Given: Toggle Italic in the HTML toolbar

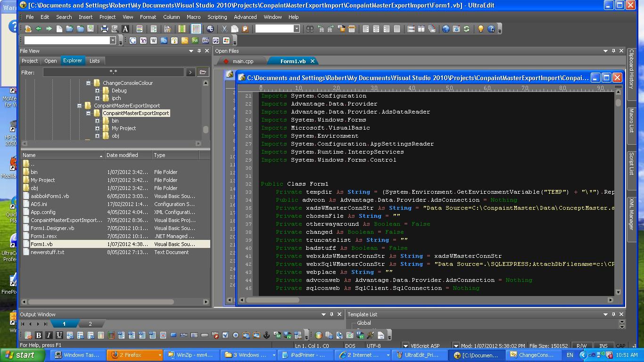Looking at the screenshot, I should (x=49, y=335).
